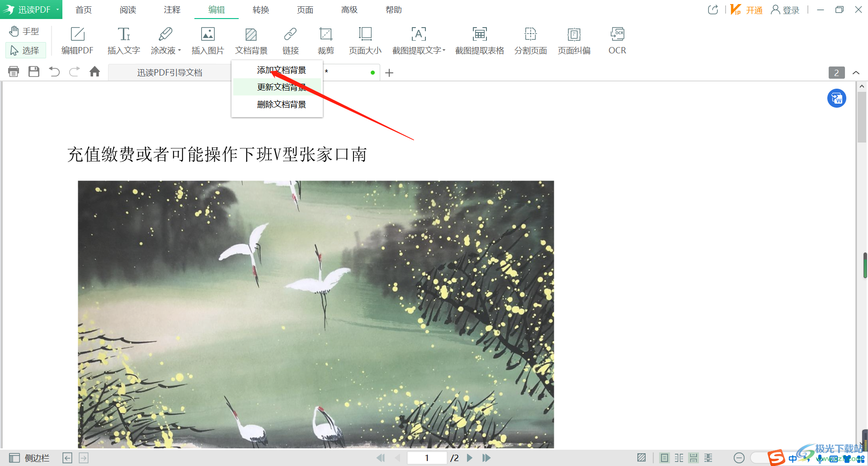This screenshot has width=868, height=466.
Task: Select two-page view mode
Action: pyautogui.click(x=679, y=458)
